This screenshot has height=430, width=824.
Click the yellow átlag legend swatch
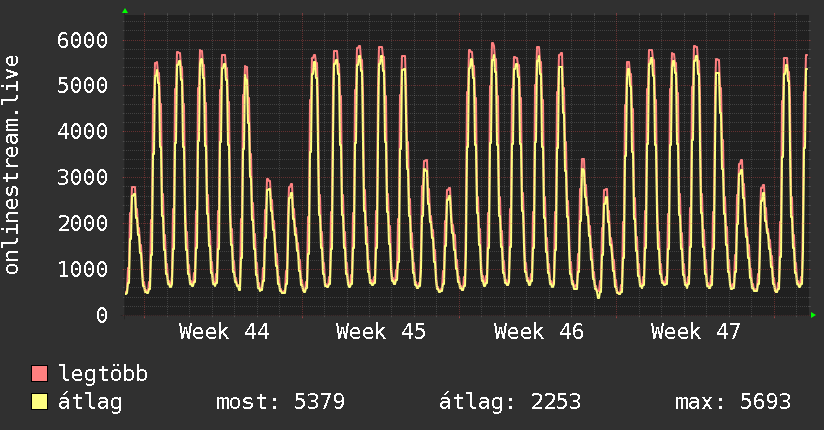[39, 402]
